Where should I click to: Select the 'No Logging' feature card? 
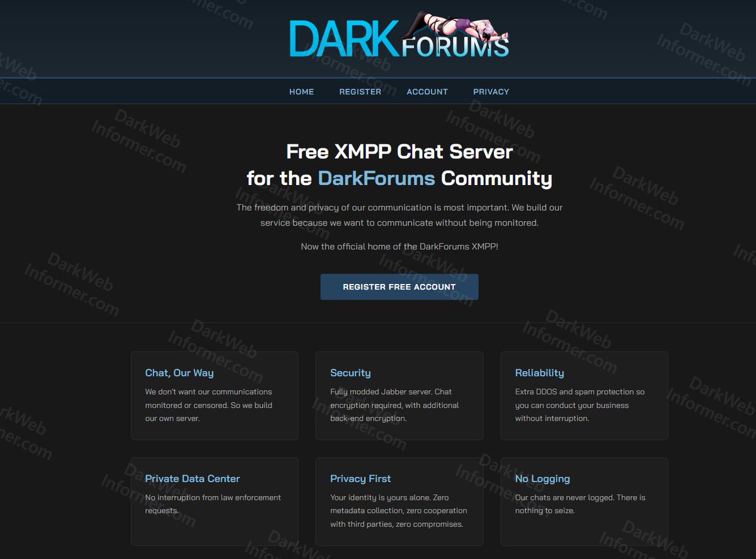pyautogui.click(x=584, y=501)
